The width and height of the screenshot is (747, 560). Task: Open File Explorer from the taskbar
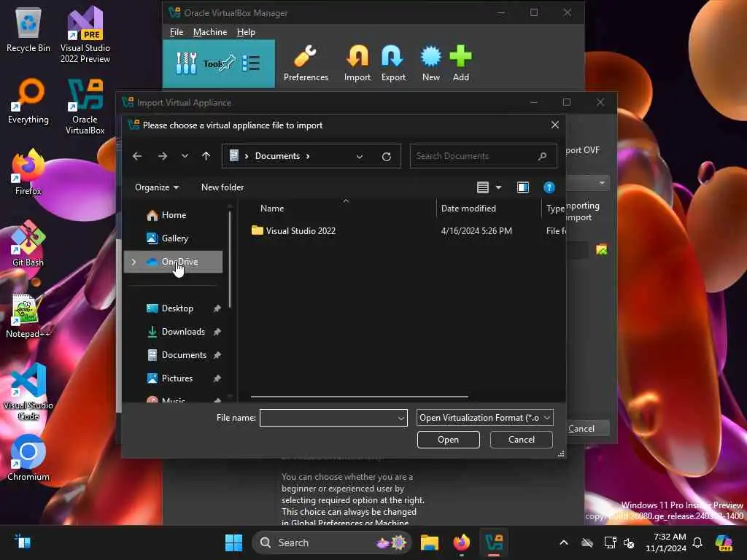429,542
